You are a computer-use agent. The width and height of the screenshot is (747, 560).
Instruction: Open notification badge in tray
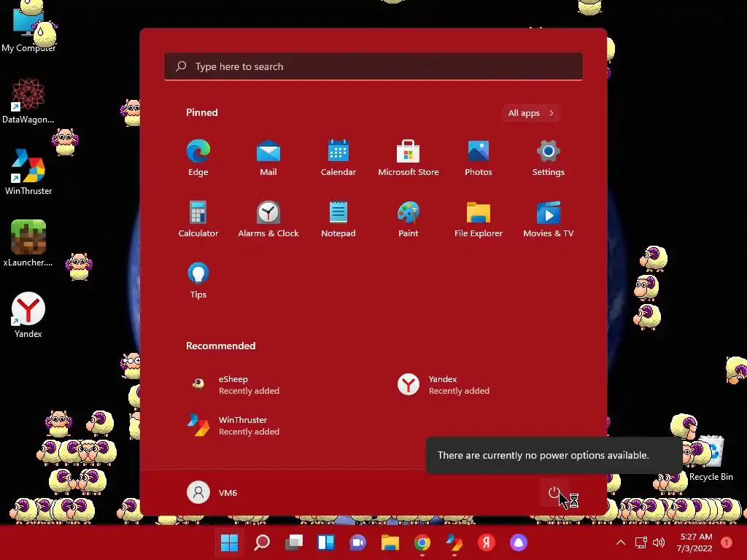[x=727, y=542]
